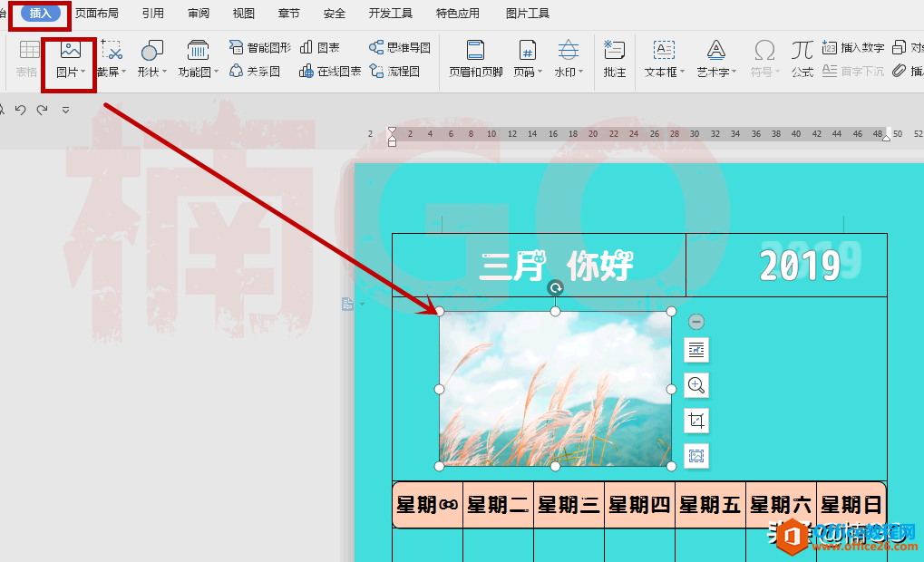This screenshot has height=562, width=924.
Task: Switch to the 章节 tab
Action: pos(288,14)
